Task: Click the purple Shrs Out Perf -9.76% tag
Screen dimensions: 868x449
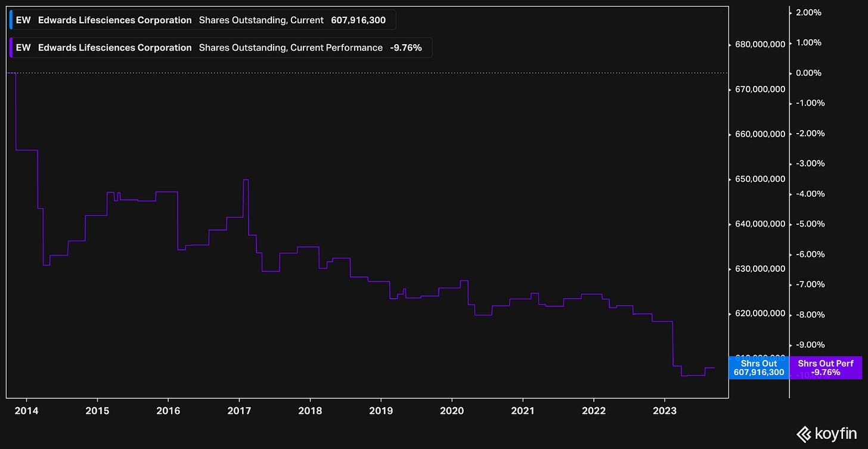Action: [826, 368]
